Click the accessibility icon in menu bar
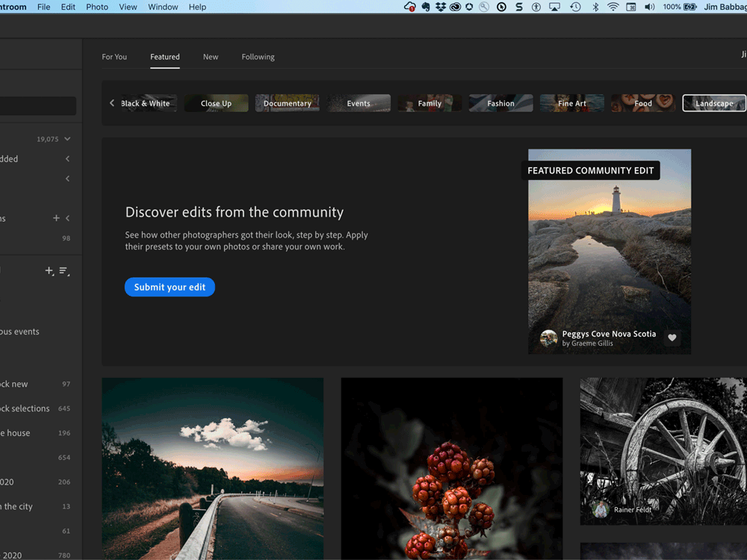Screen dimensions: 747x560 pyautogui.click(x=536, y=7)
